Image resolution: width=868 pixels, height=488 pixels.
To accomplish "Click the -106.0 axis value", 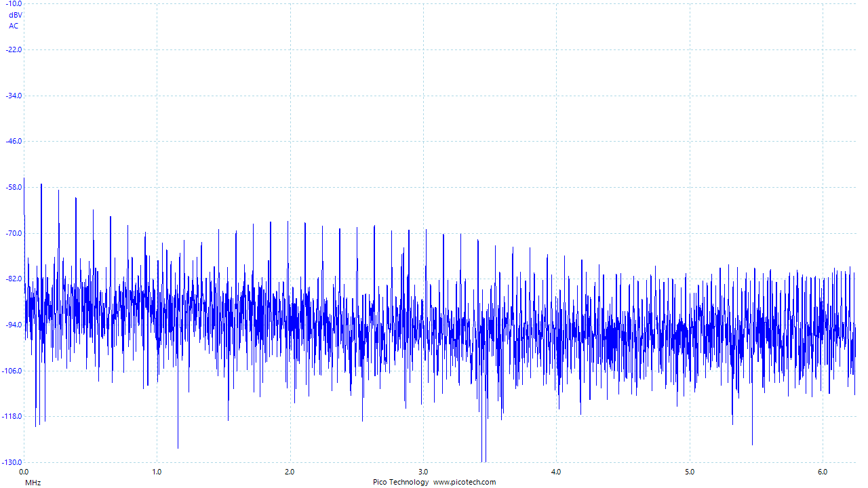I will [x=12, y=371].
